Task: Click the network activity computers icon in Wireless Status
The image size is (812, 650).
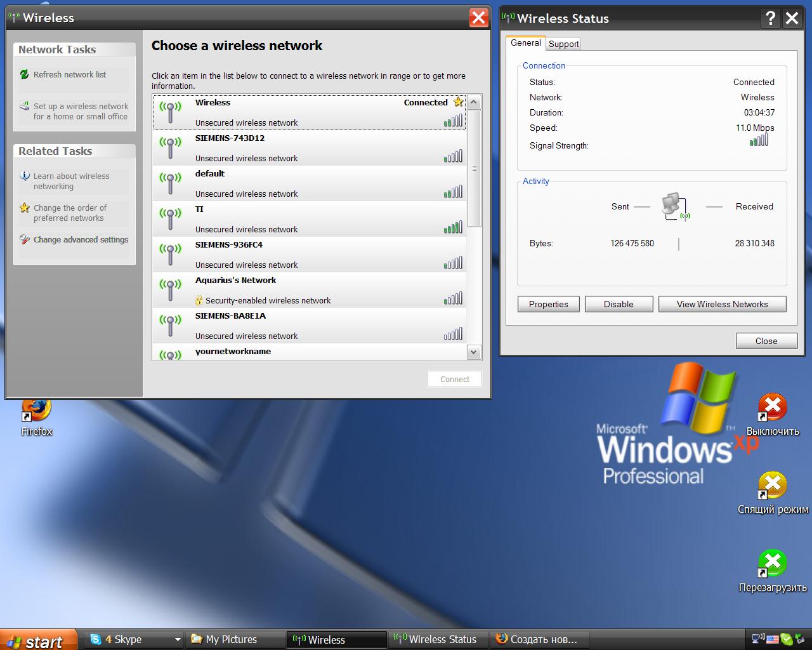Action: tap(676, 207)
